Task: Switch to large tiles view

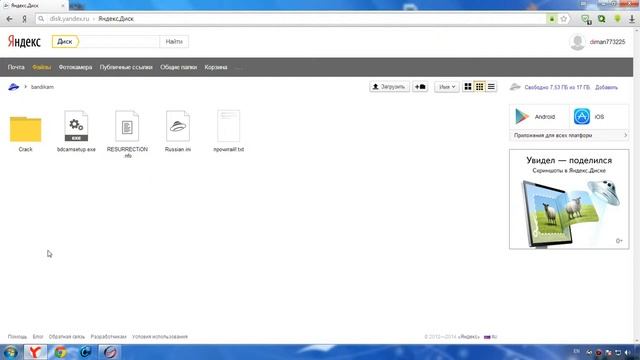Action: point(468,87)
